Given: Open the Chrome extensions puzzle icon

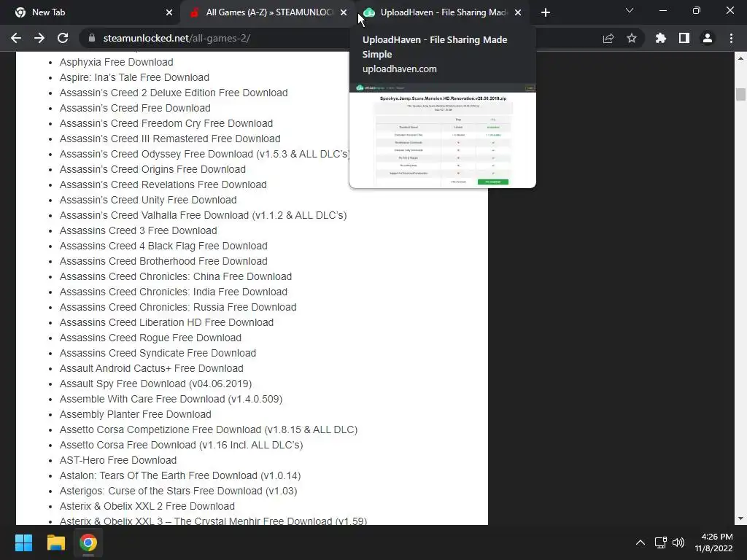Looking at the screenshot, I should [661, 38].
